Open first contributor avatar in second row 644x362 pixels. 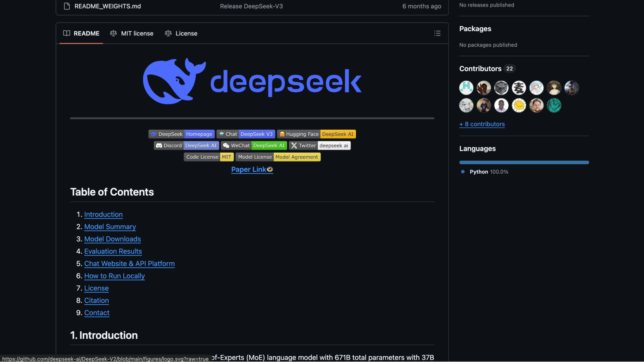tap(466, 105)
